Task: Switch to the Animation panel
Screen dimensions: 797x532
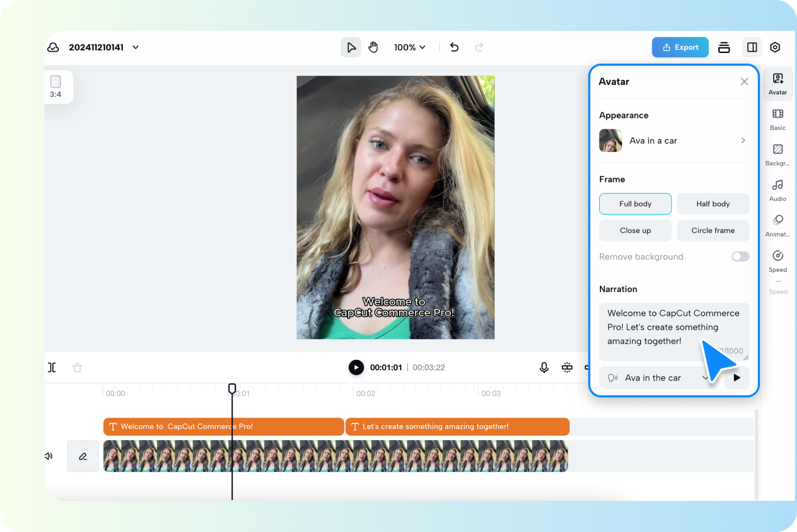Action: (777, 225)
